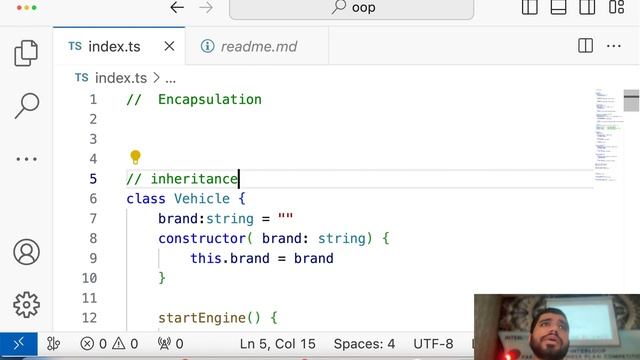Viewport: 640px width, 360px height.
Task: Open breadcrumb ellipsis symbol picker
Action: (171, 78)
